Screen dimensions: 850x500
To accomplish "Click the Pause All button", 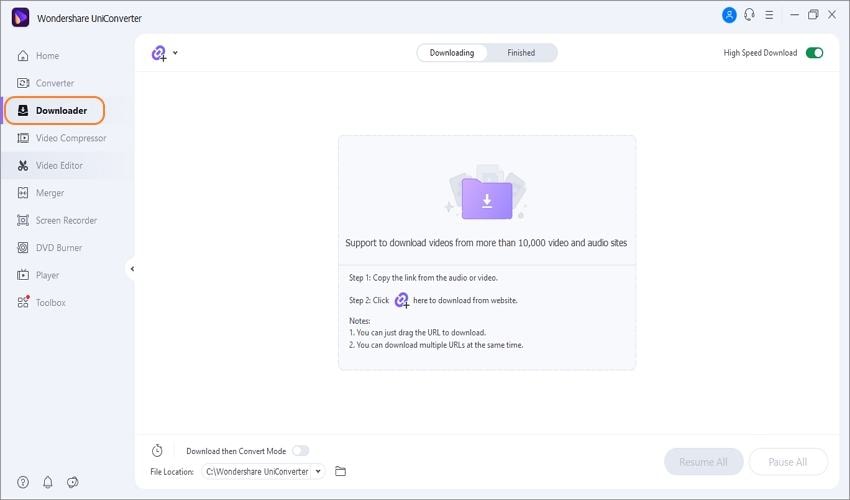I will [x=788, y=461].
